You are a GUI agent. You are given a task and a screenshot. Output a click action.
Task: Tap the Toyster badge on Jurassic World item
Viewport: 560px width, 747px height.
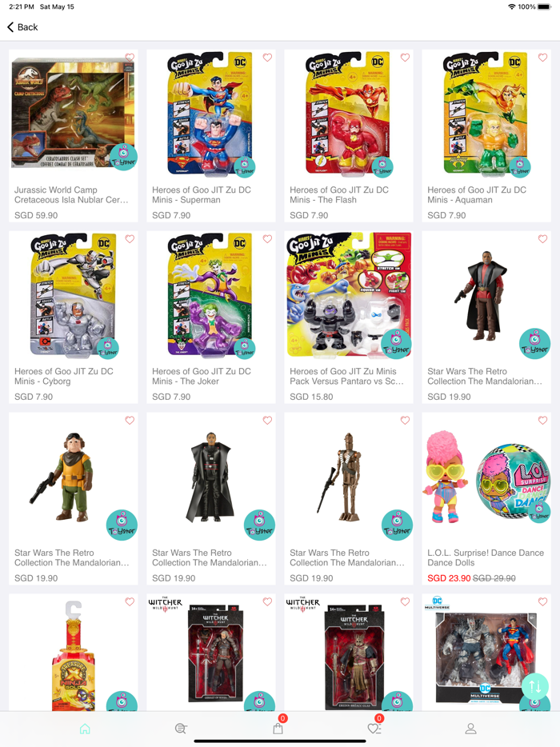coord(123,157)
